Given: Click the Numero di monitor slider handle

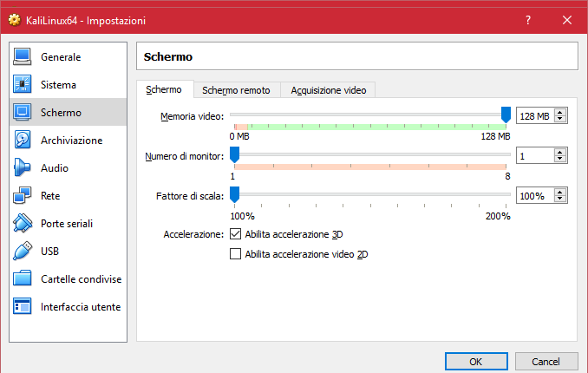Looking at the screenshot, I should 234,154.
